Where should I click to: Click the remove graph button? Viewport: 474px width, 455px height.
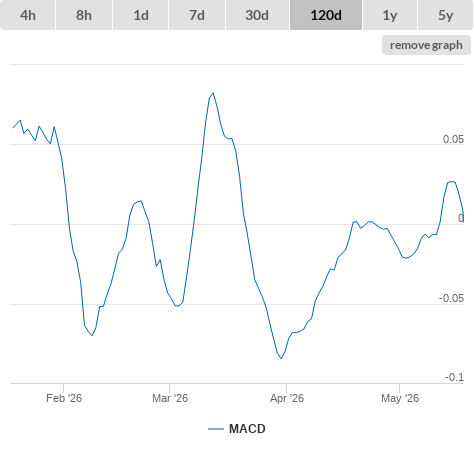pos(426,45)
